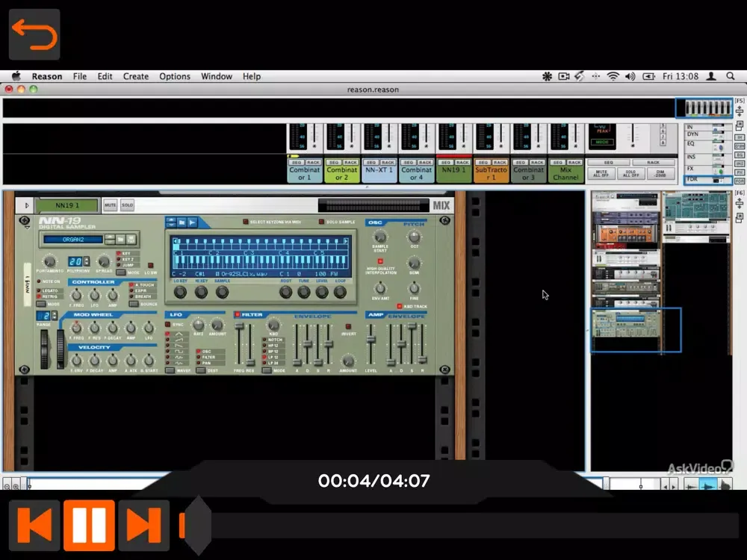Click RACK on the SubTractor 1 channel
Image resolution: width=747 pixels, height=560 pixels.
(500, 162)
